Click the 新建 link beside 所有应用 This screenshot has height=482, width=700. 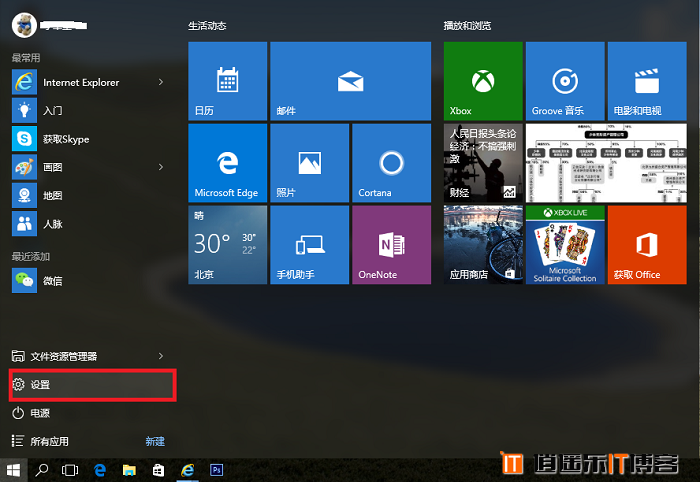(x=155, y=441)
